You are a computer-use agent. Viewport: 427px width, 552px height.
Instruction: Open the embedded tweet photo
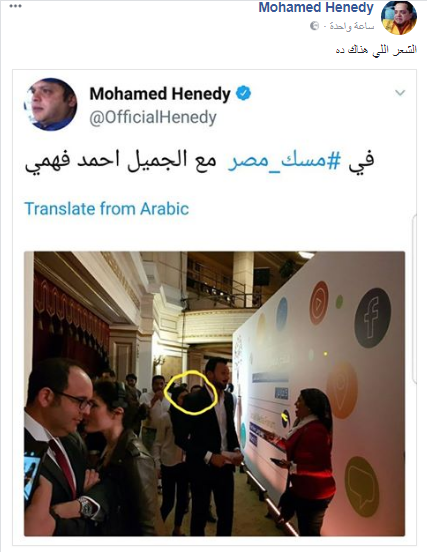[214, 394]
